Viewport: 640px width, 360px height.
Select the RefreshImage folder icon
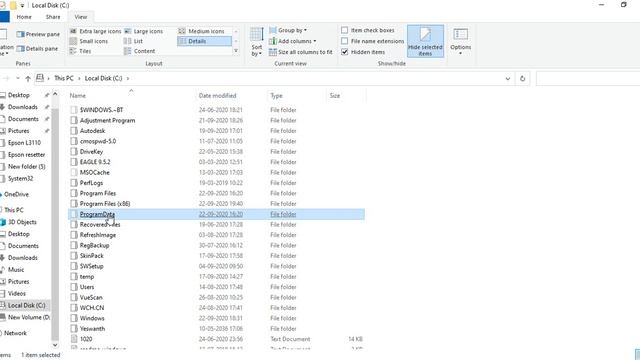point(73,235)
